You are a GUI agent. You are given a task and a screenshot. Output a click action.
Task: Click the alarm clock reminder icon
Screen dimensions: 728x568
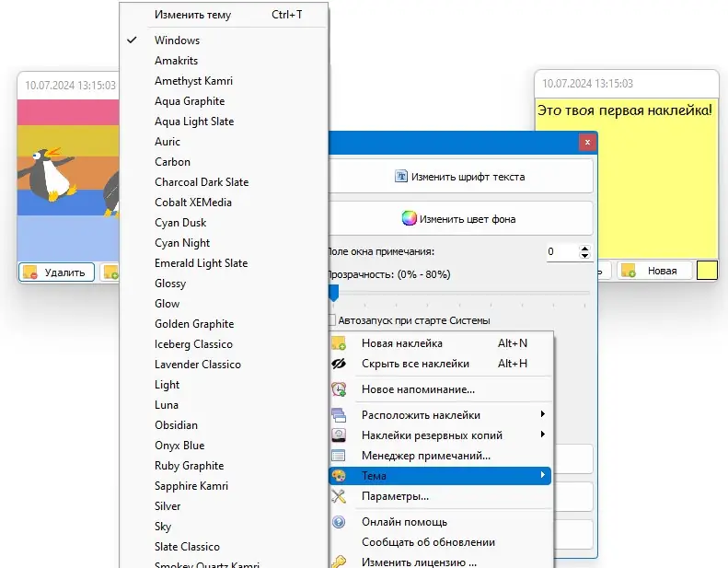tap(339, 389)
